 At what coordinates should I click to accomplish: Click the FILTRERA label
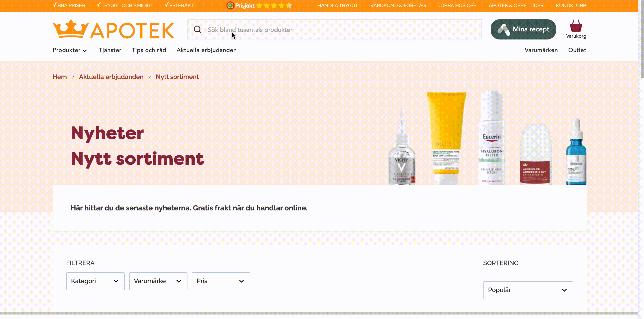click(80, 263)
